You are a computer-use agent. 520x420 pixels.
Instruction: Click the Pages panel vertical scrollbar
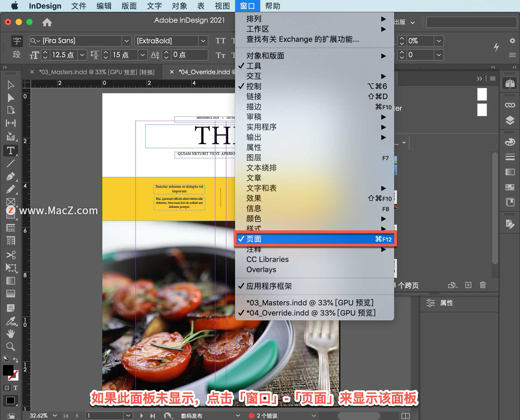tap(495, 208)
